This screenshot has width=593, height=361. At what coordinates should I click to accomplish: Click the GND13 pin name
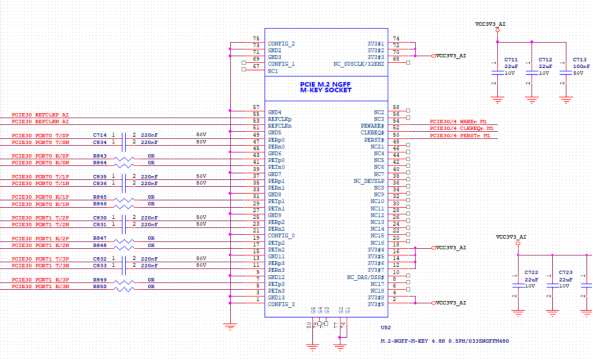coord(276,297)
